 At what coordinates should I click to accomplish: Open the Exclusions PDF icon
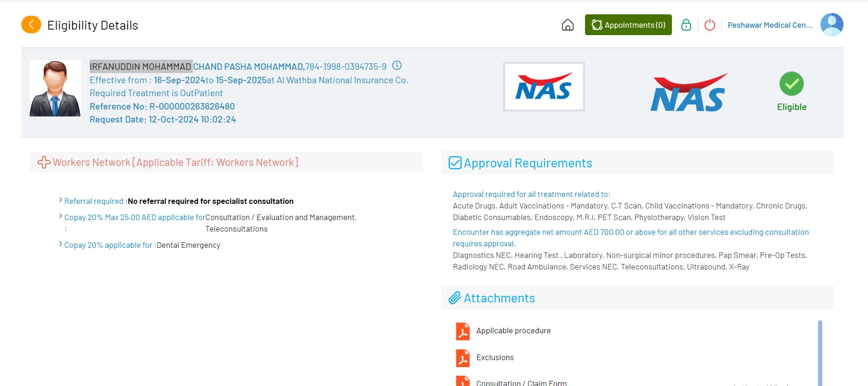(463, 358)
